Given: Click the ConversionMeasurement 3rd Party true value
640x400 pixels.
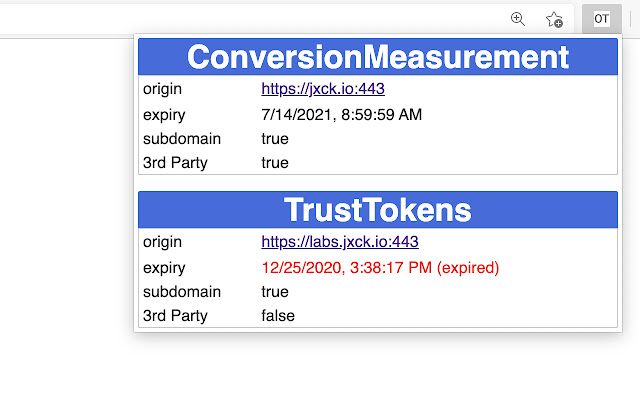Looking at the screenshot, I should click(x=275, y=162).
